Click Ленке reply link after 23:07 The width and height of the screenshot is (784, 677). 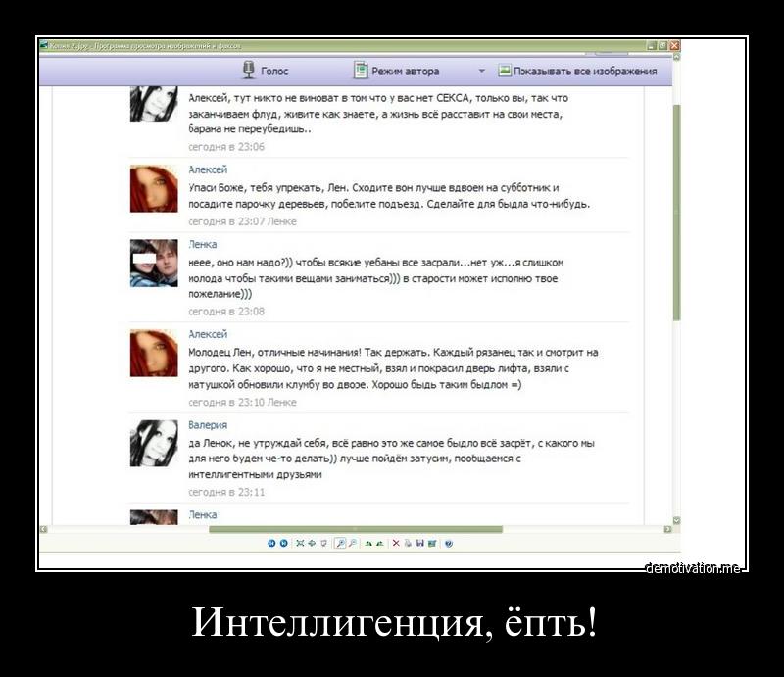(281, 221)
